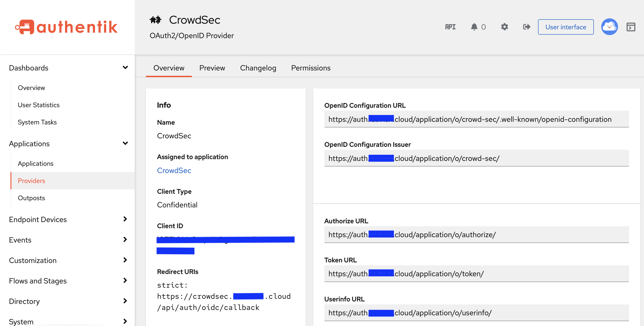The image size is (644, 326).
Task: Expand the Customization section
Action: 125,260
